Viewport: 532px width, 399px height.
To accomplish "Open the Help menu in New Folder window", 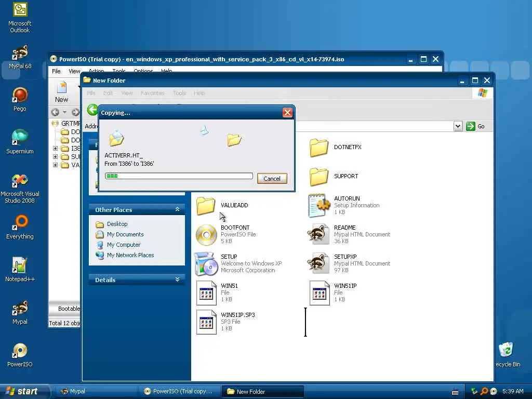I will pos(199,93).
